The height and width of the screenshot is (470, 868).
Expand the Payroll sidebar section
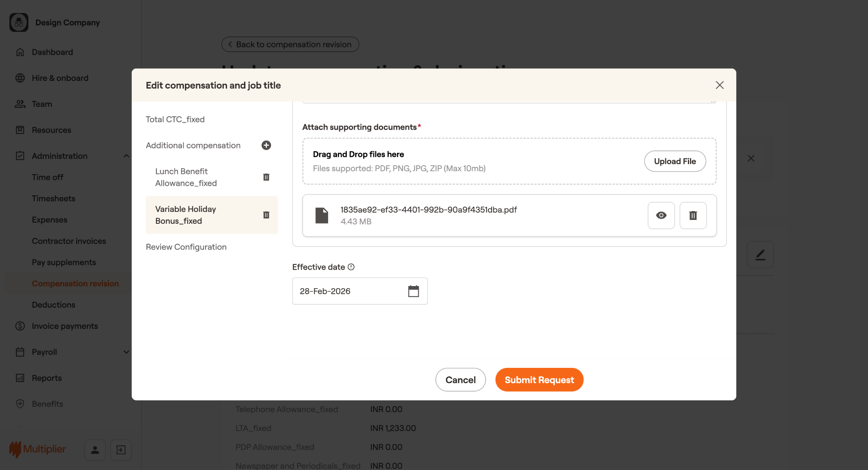pos(126,352)
